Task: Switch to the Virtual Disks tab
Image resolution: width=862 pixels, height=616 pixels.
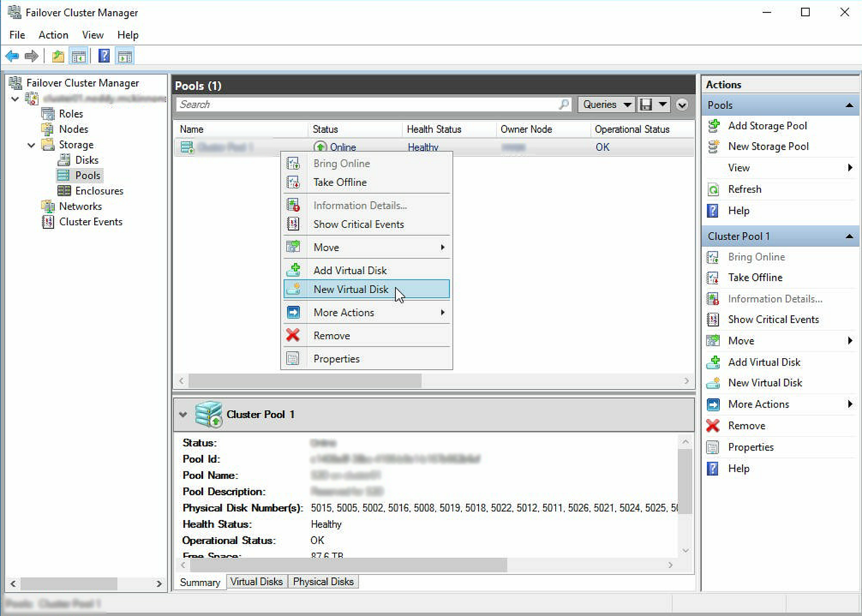Action: coord(256,582)
